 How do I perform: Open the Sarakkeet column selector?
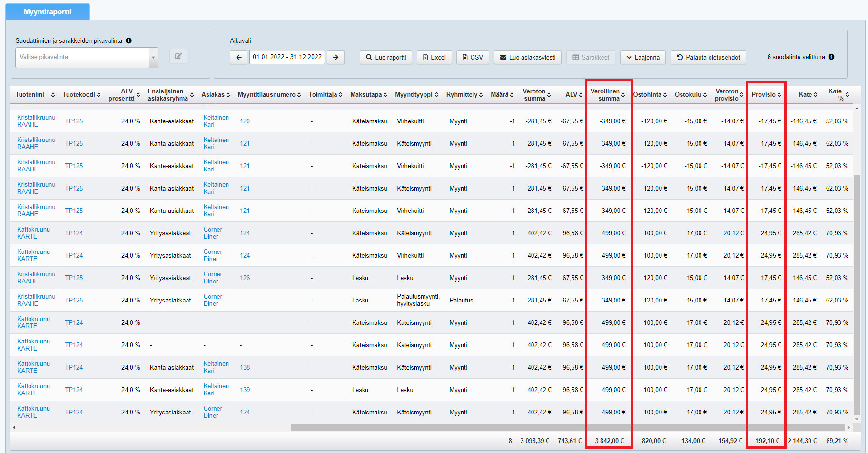click(591, 57)
